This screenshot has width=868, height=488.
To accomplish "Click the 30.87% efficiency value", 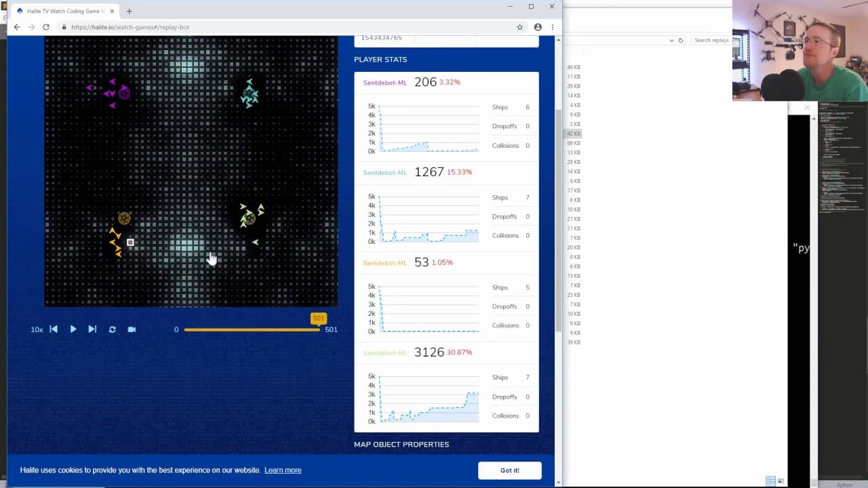I will [x=459, y=352].
